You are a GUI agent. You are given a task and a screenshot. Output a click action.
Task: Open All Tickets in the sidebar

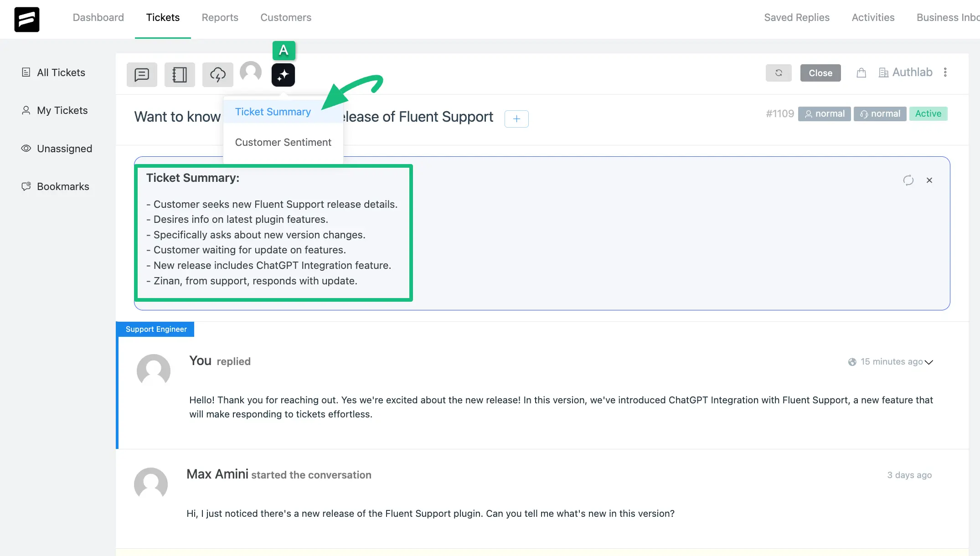(53, 72)
